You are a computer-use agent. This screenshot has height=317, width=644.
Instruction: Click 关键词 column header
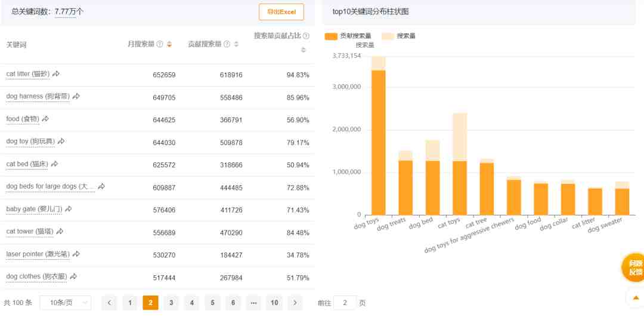point(17,45)
